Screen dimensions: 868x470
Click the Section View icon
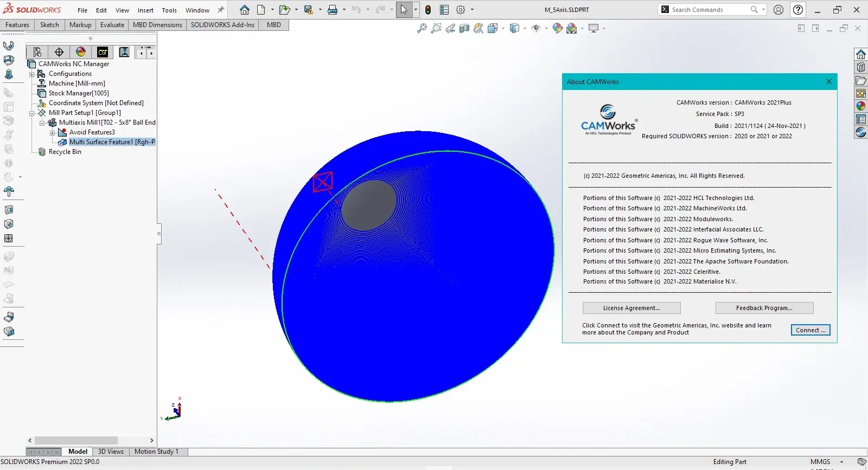[464, 28]
